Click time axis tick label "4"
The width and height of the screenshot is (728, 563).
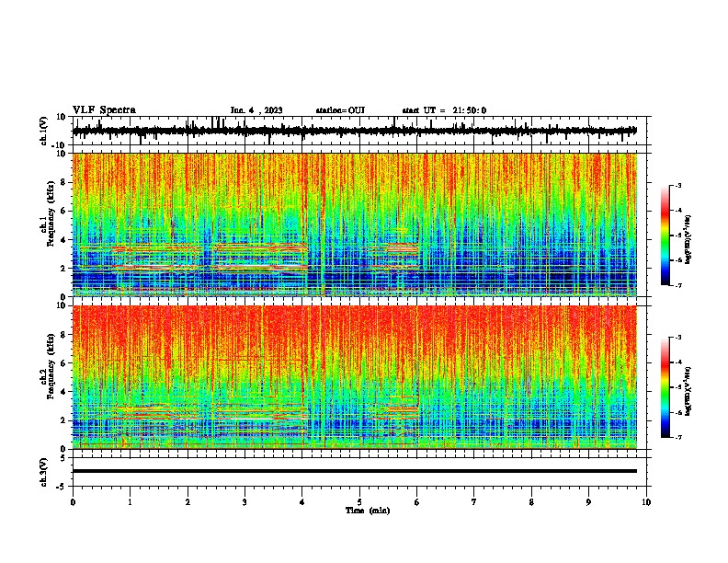click(302, 502)
